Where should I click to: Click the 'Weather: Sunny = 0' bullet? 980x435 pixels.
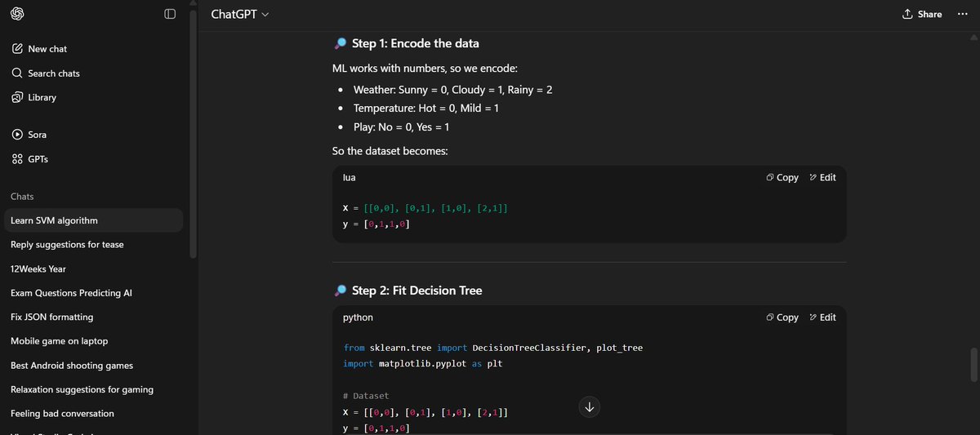tap(452, 89)
